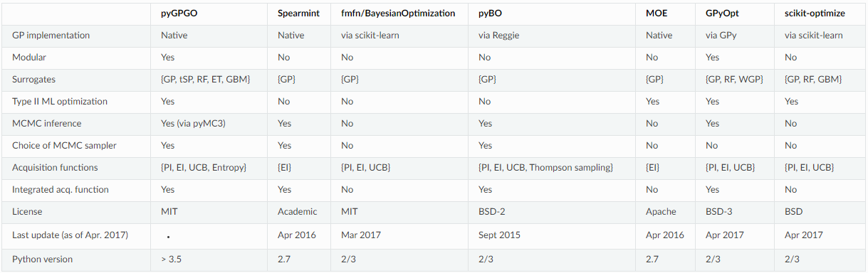Click the Thompson sampling acquisition cell
The height and width of the screenshot is (273, 868).
click(x=545, y=168)
